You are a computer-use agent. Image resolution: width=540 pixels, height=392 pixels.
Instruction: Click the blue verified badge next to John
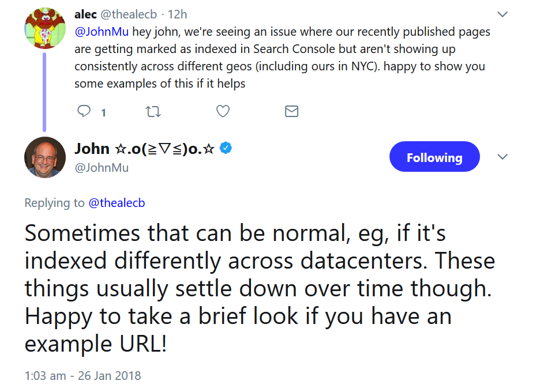[226, 148]
